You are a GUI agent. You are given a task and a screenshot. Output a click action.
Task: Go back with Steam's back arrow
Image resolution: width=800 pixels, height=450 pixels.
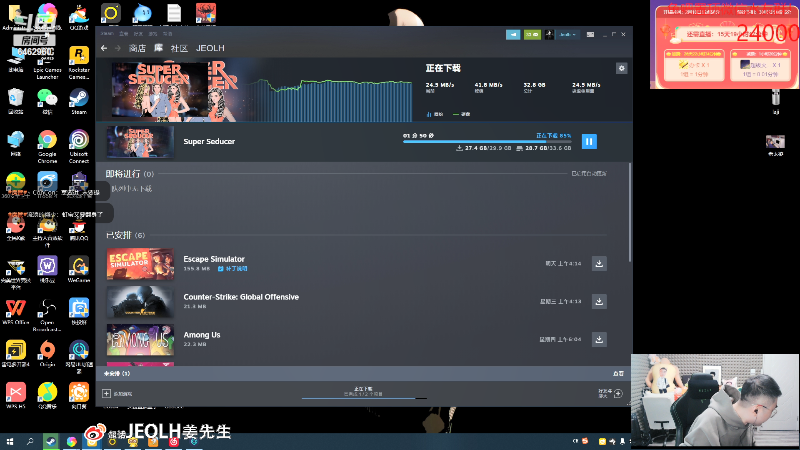click(104, 48)
